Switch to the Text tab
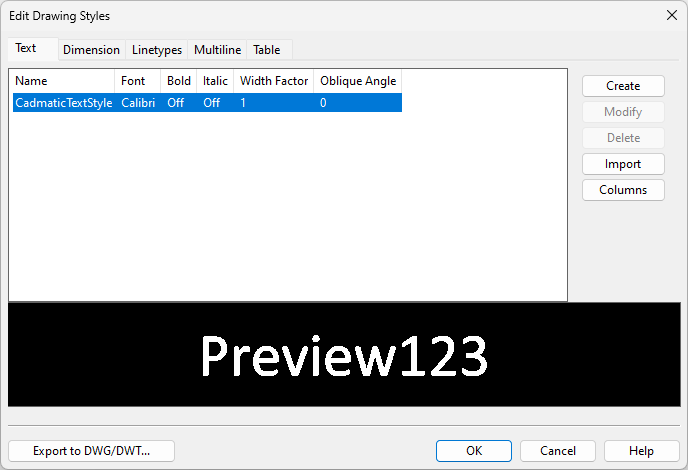688x470 pixels. point(26,48)
